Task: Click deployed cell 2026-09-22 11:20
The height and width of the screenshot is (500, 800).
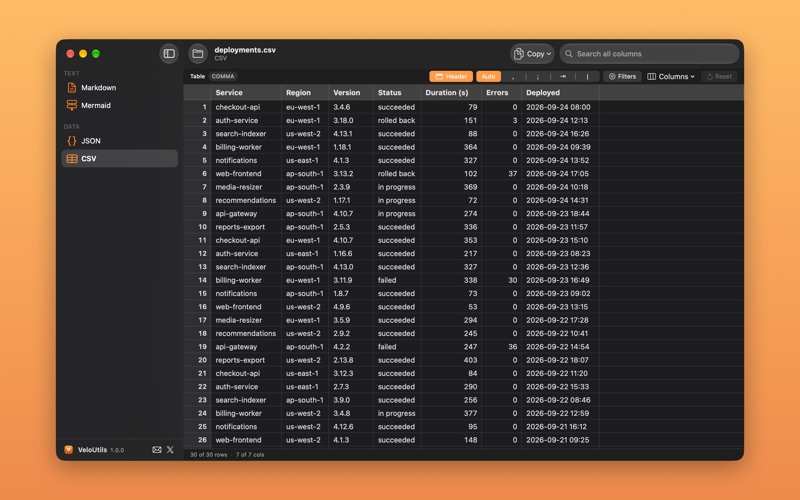Action: tap(560, 373)
